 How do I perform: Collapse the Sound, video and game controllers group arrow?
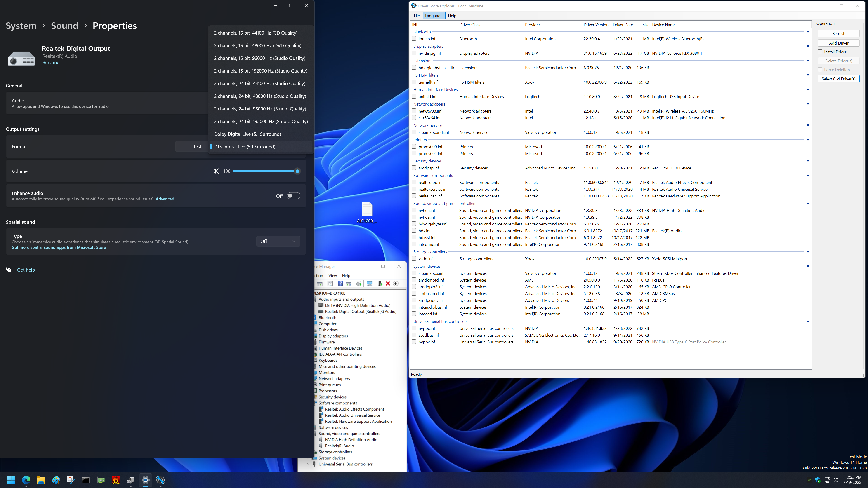point(808,203)
